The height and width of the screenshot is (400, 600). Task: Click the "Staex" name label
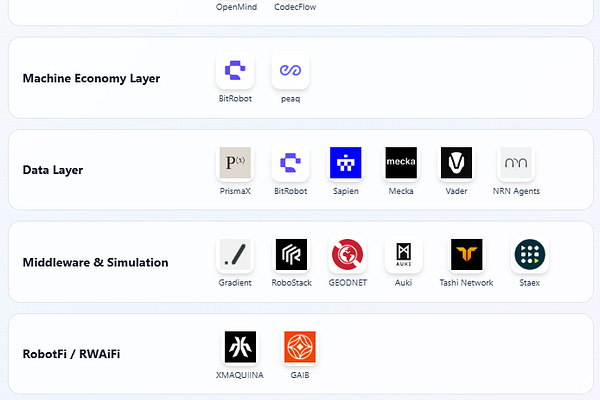[x=530, y=283]
